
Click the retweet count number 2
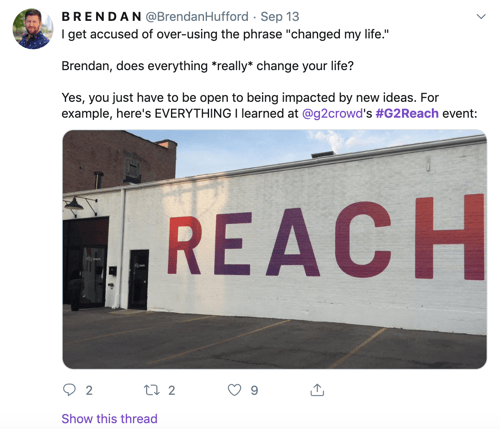click(x=171, y=390)
